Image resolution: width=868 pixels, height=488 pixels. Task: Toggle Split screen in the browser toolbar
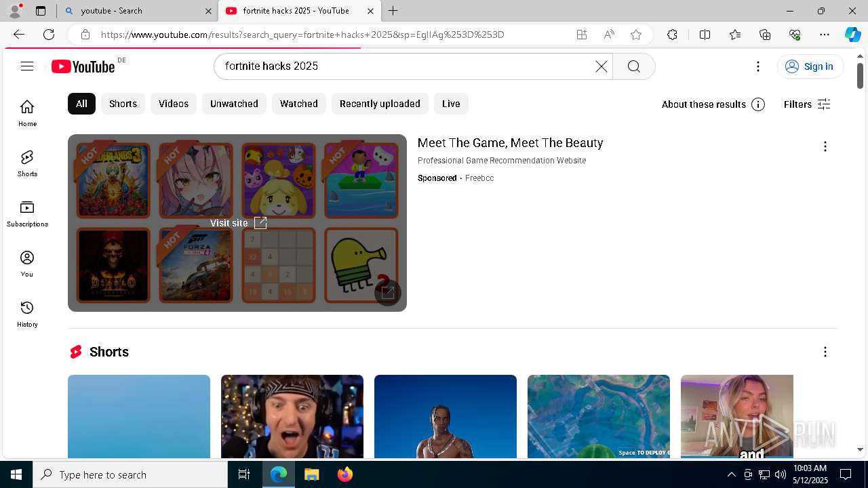tap(705, 35)
